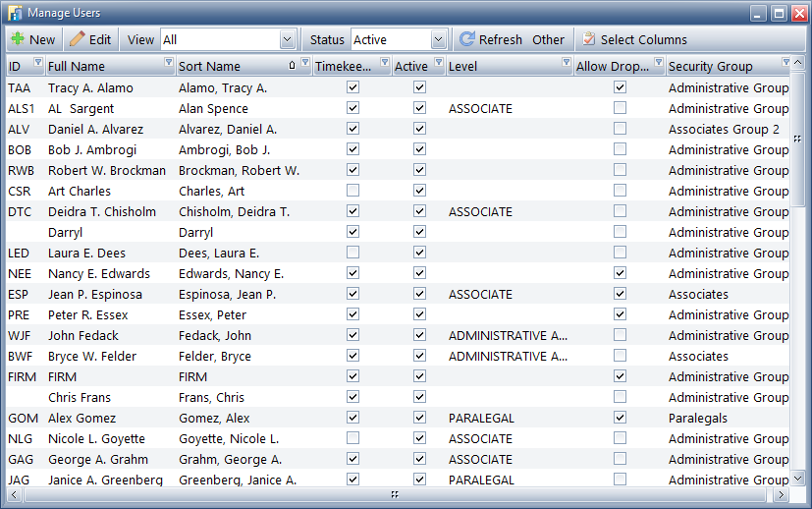The width and height of the screenshot is (812, 509).
Task: Click the Select Columns clipboard icon
Action: click(x=588, y=39)
